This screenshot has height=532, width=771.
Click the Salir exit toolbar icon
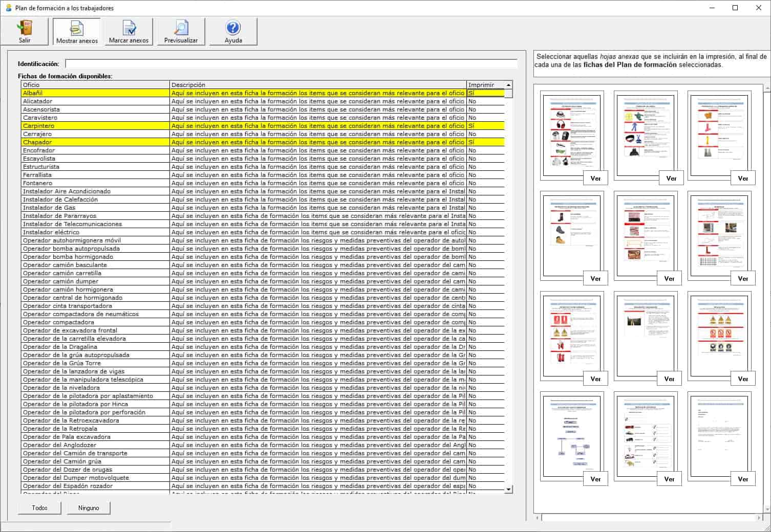pyautogui.click(x=25, y=32)
